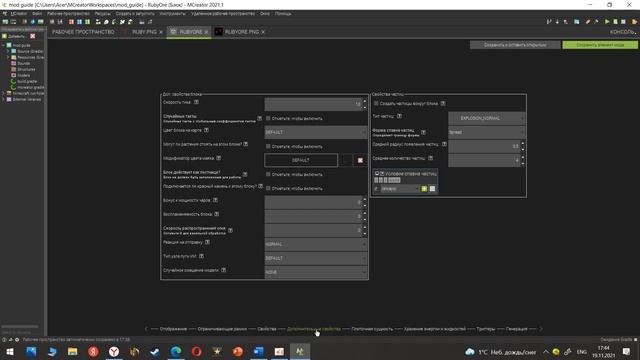Go to the Генерация page tab
The width and height of the screenshot is (640, 360).
coord(516,329)
